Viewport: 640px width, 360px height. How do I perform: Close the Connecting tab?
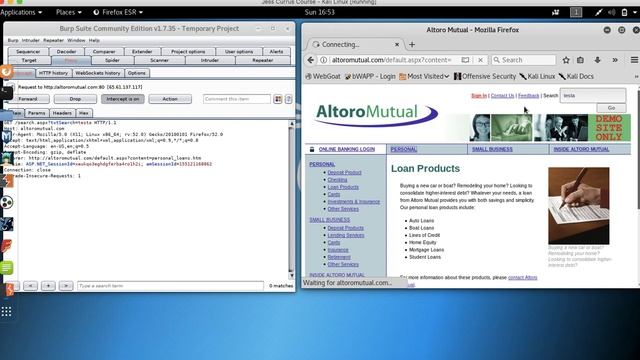(x=397, y=44)
